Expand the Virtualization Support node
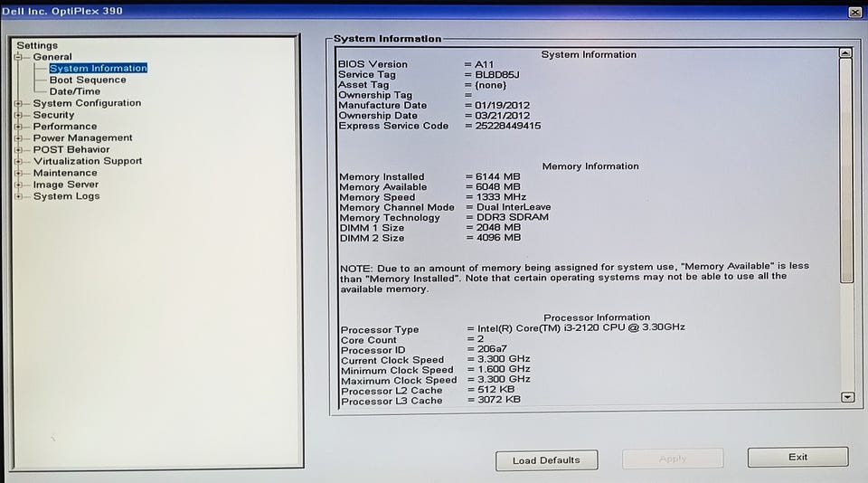 [18, 162]
